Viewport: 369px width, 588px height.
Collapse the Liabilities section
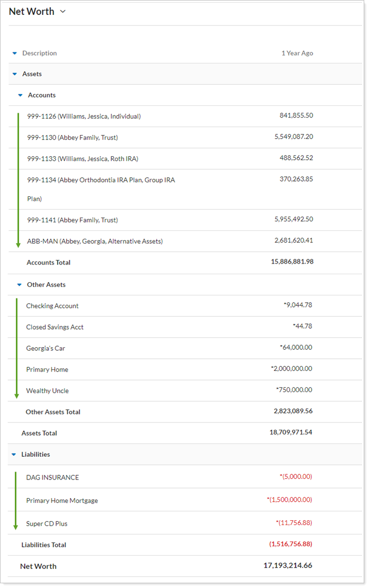(x=15, y=455)
